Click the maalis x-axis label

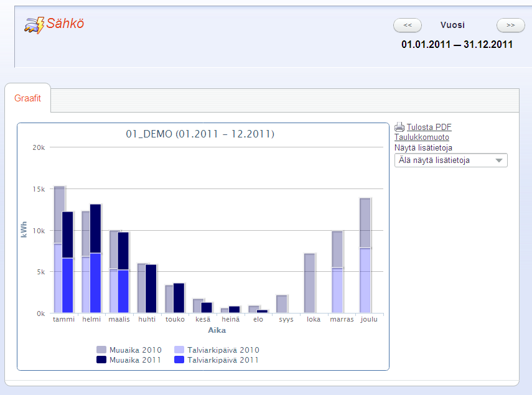119,319
